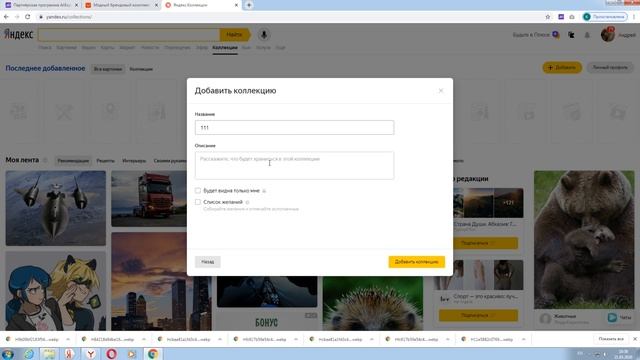Screen dimensions: 640x360
Task: Open the red truck thumbnail
Action: tap(149, 199)
